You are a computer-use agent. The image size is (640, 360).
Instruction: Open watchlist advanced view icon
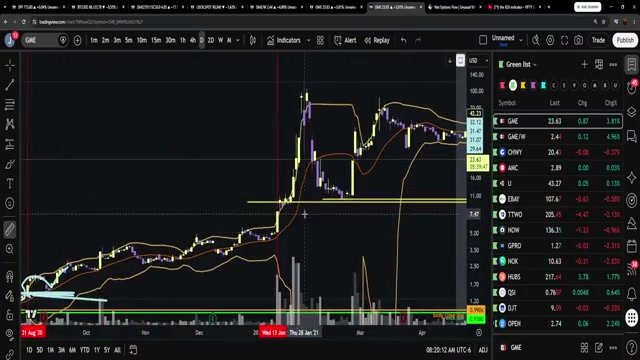(x=599, y=64)
